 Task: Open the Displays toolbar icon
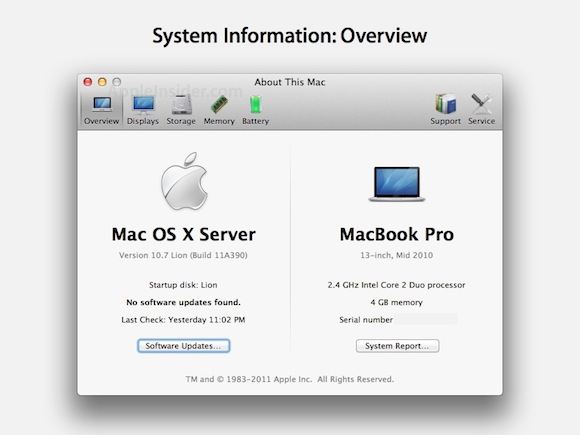tap(144, 105)
